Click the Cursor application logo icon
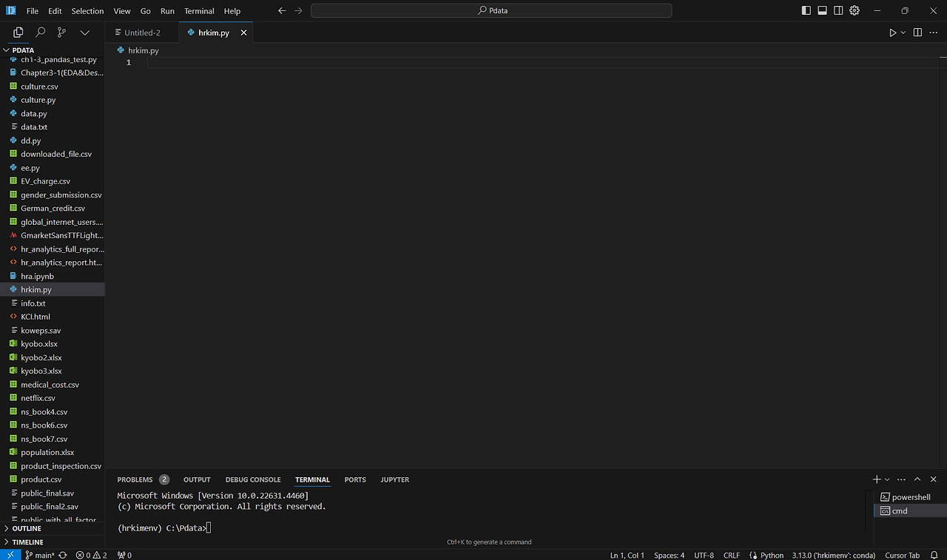The height and width of the screenshot is (560, 947). (10, 10)
